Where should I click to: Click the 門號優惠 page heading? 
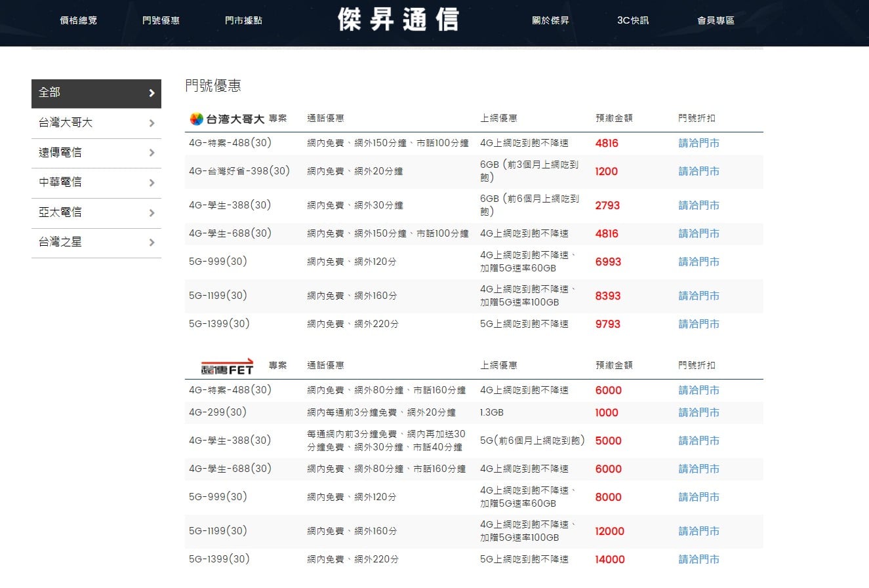[x=213, y=85]
